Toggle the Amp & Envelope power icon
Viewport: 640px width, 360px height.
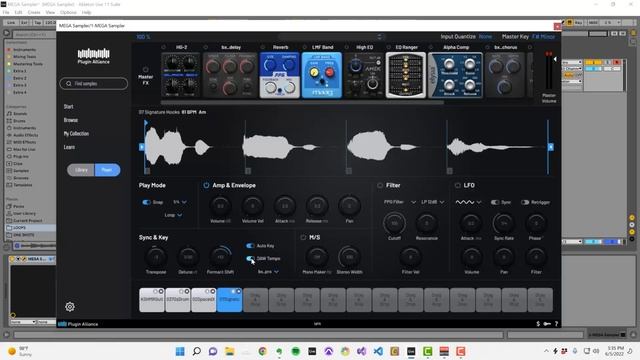[x=206, y=185]
